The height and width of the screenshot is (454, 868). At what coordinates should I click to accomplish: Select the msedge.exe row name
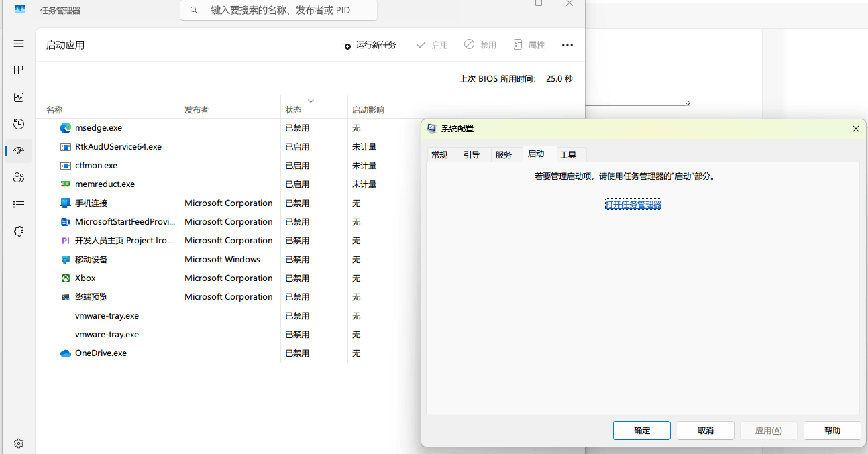pos(99,128)
